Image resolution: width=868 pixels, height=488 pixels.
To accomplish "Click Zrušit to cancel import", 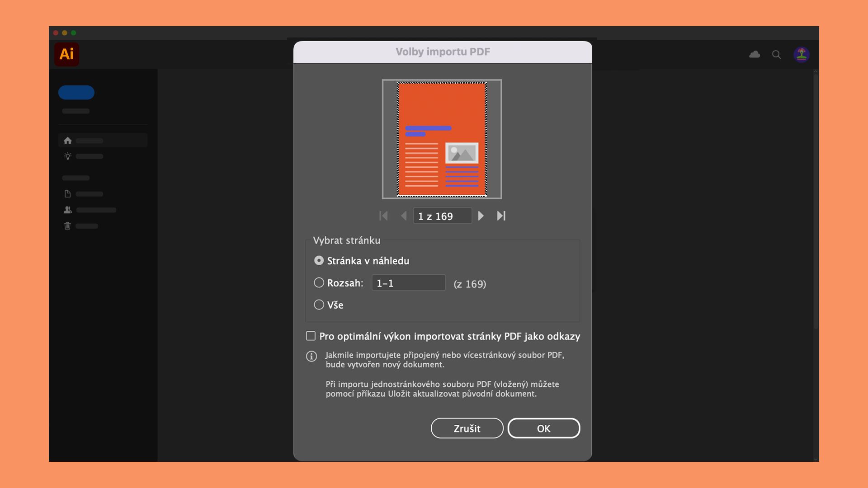I will (x=467, y=428).
